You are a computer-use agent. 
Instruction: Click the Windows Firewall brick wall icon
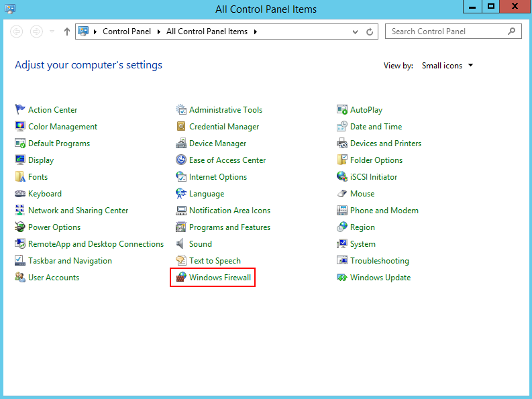(181, 277)
